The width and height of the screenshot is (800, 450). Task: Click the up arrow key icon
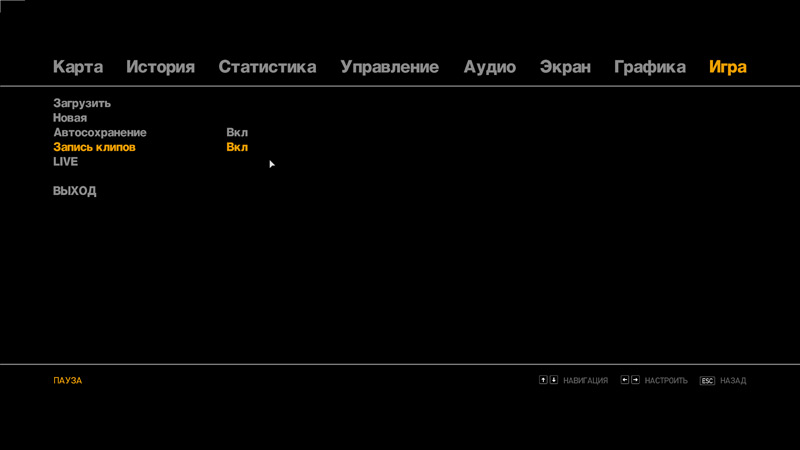543,380
